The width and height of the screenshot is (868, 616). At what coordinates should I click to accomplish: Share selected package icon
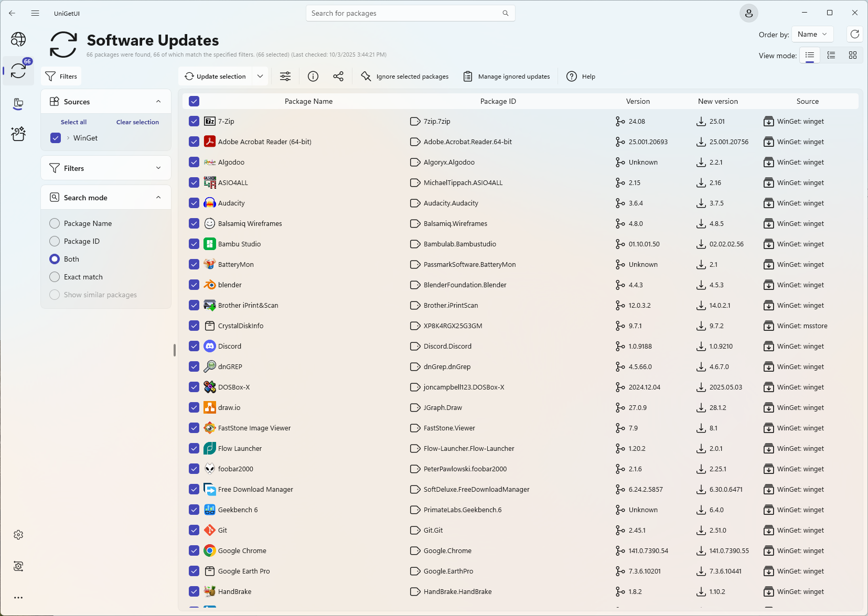tap(338, 77)
